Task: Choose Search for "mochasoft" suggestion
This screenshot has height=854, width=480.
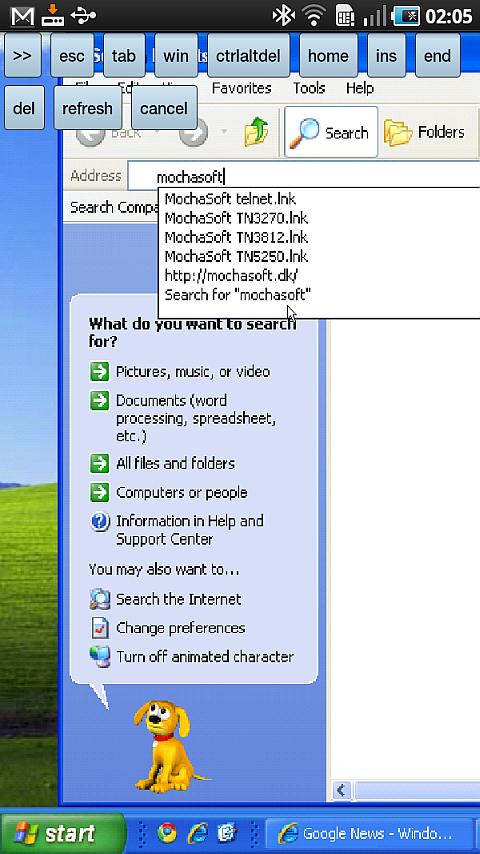Action: point(238,295)
